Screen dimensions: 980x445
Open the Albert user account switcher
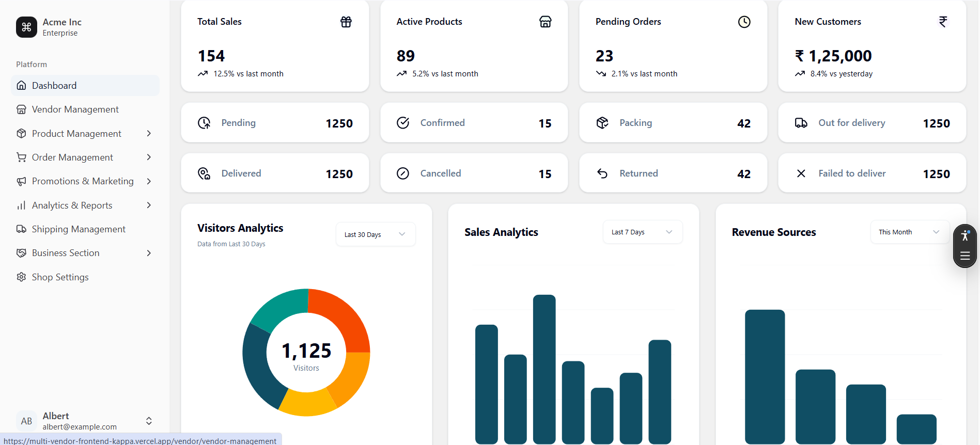pos(149,421)
